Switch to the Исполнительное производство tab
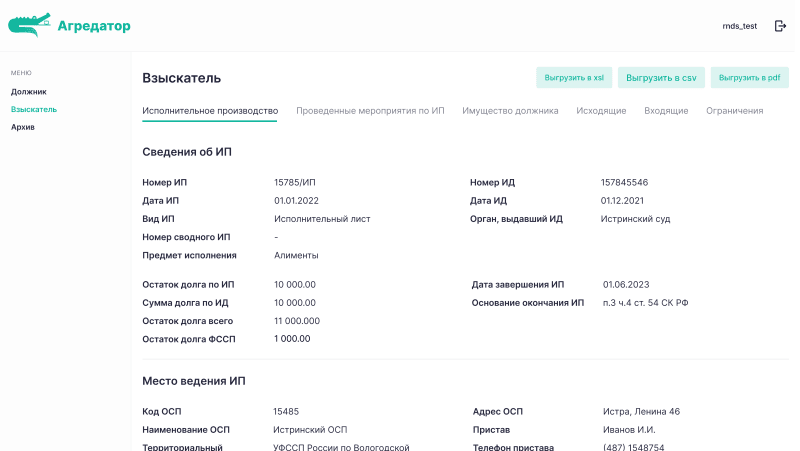The width and height of the screenshot is (800, 451). pos(210,111)
